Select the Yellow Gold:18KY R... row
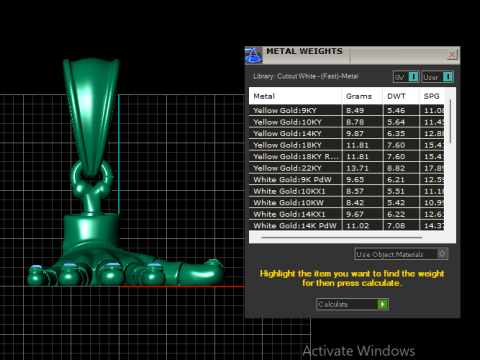The height and width of the screenshot is (360, 480). tap(347, 156)
